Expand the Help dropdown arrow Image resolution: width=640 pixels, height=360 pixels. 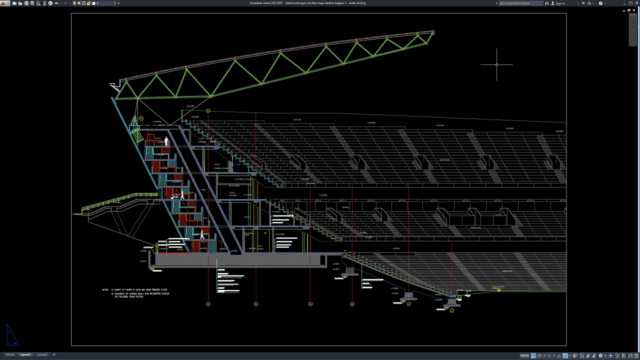click(x=605, y=3)
